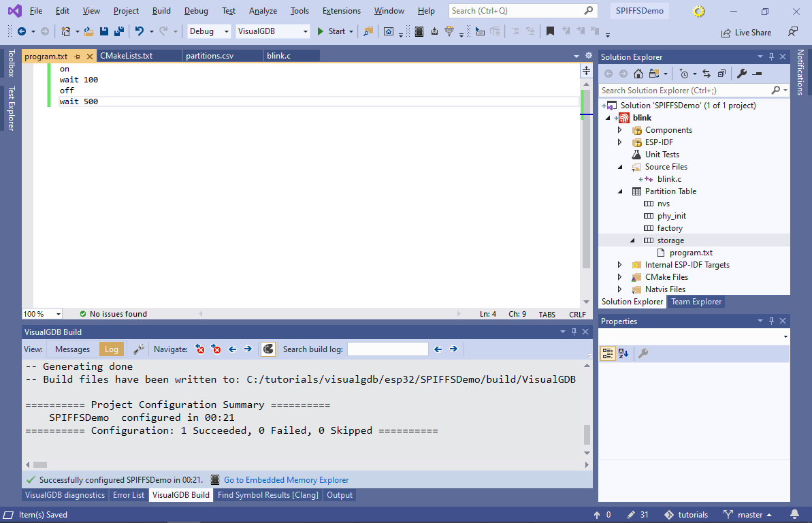
Task: Expand the Components tree node
Action: click(619, 130)
